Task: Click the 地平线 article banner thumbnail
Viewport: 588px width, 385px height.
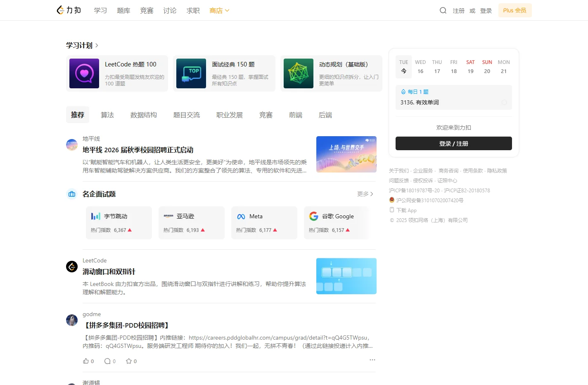Action: pyautogui.click(x=346, y=154)
